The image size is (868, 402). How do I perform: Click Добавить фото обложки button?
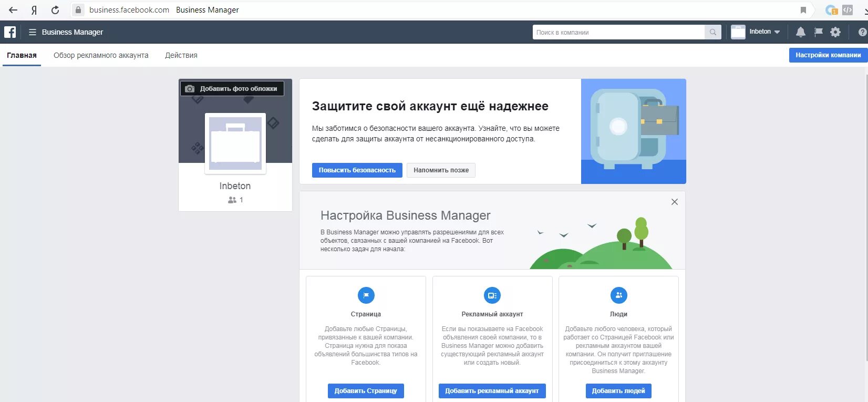click(x=232, y=89)
